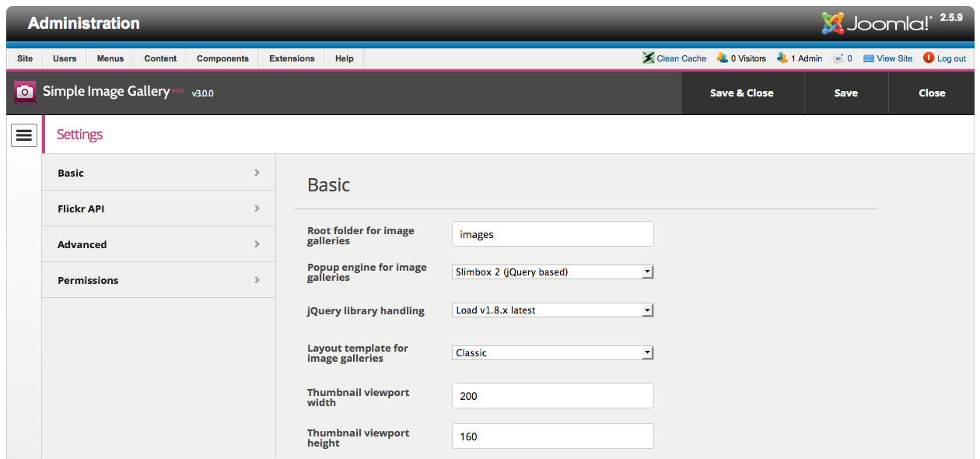Open the Content menu

pos(160,58)
